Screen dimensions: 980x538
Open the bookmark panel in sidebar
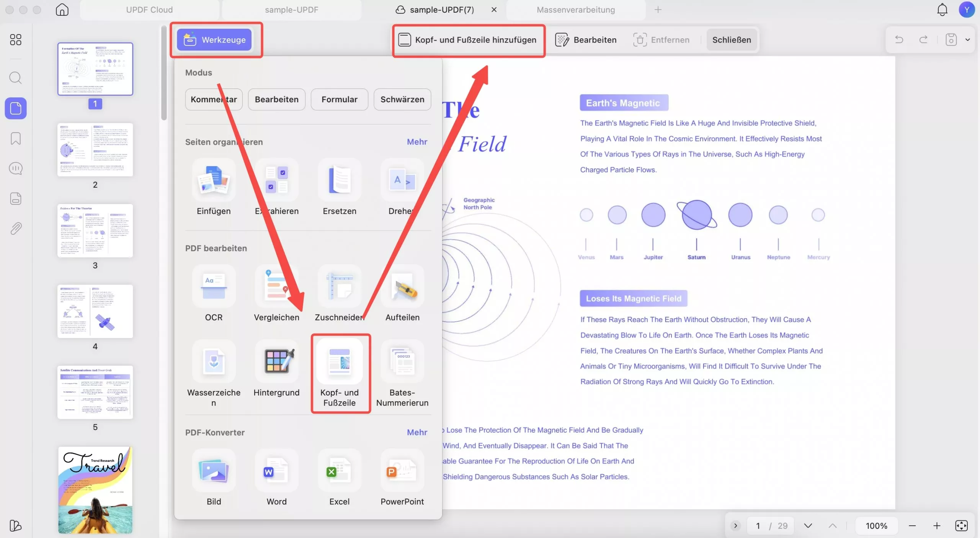[16, 139]
